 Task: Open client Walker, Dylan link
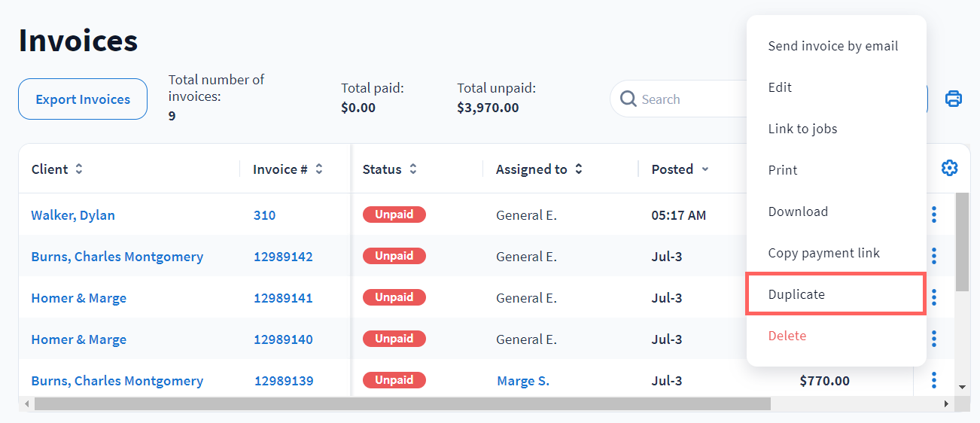coord(73,215)
